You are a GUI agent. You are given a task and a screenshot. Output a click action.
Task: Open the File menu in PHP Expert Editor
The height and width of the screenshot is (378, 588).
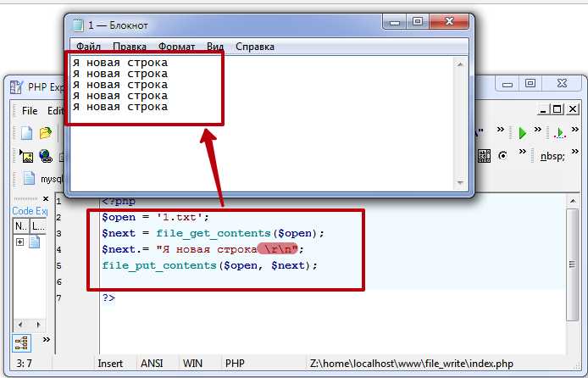[30, 111]
